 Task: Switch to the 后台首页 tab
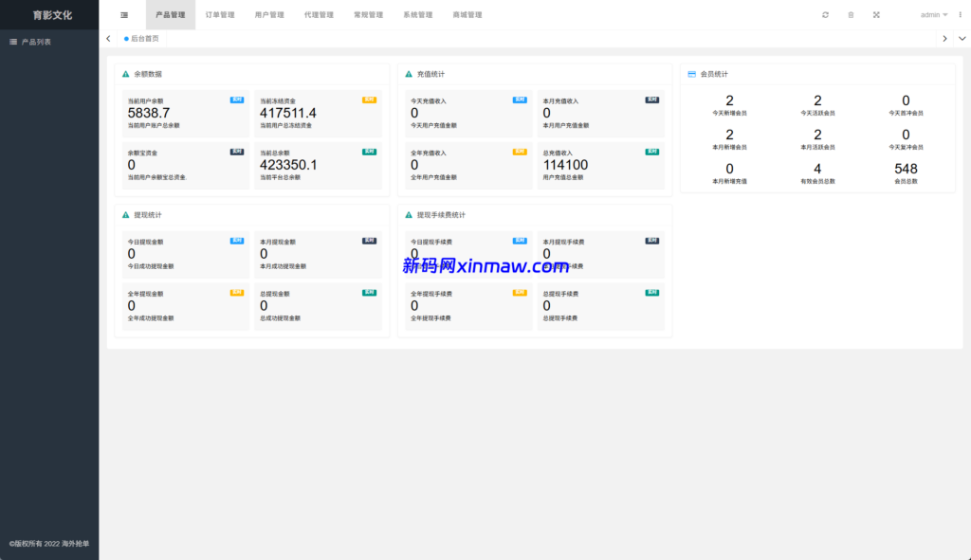pos(143,39)
